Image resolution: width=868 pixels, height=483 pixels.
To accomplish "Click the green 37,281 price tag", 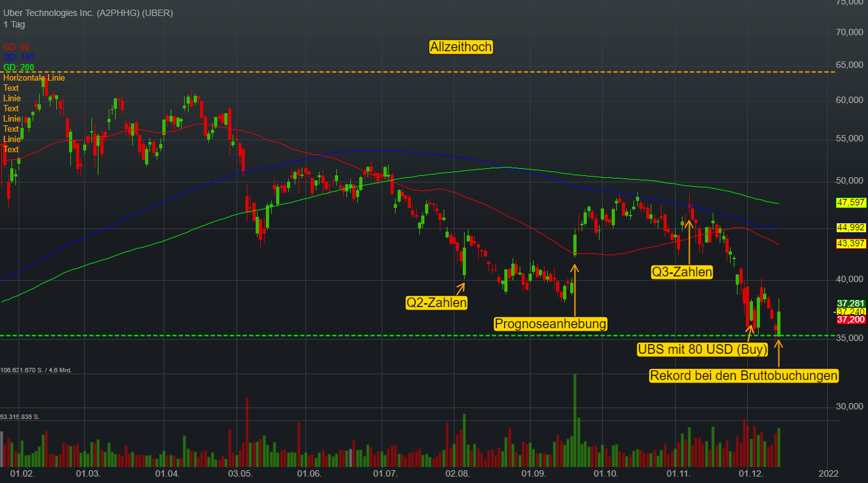I will pos(851,303).
